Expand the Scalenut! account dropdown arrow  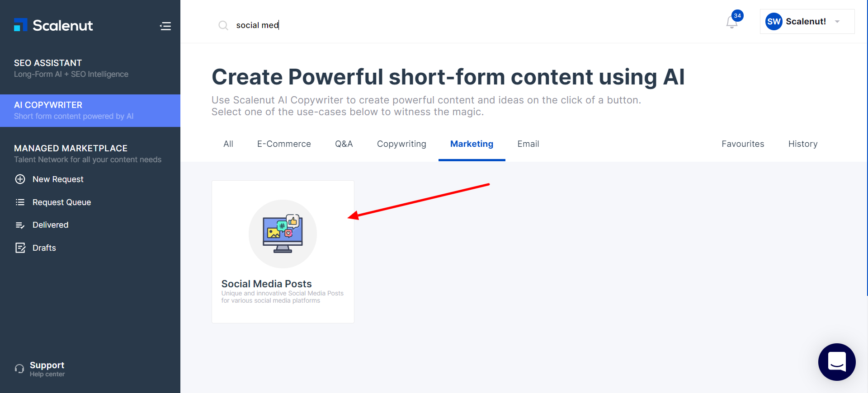837,22
